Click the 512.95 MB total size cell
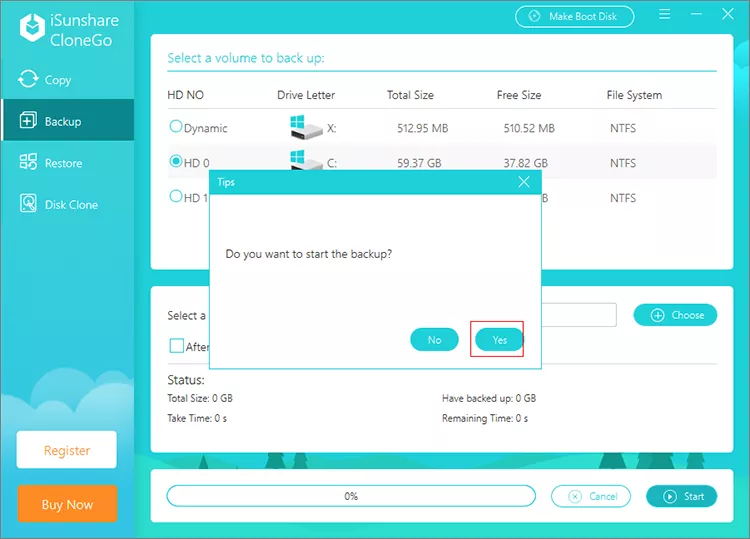This screenshot has height=539, width=750. (422, 128)
